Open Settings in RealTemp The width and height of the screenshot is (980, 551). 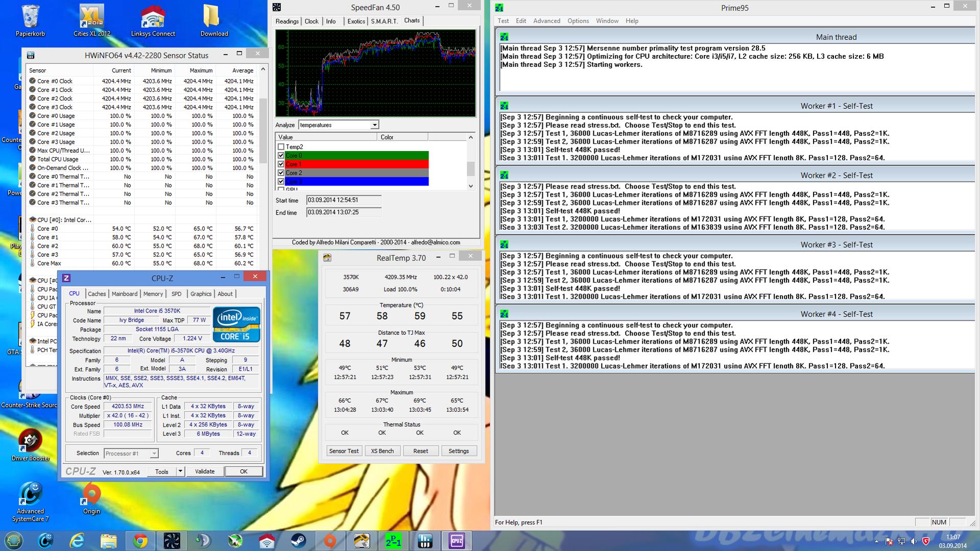click(x=459, y=451)
